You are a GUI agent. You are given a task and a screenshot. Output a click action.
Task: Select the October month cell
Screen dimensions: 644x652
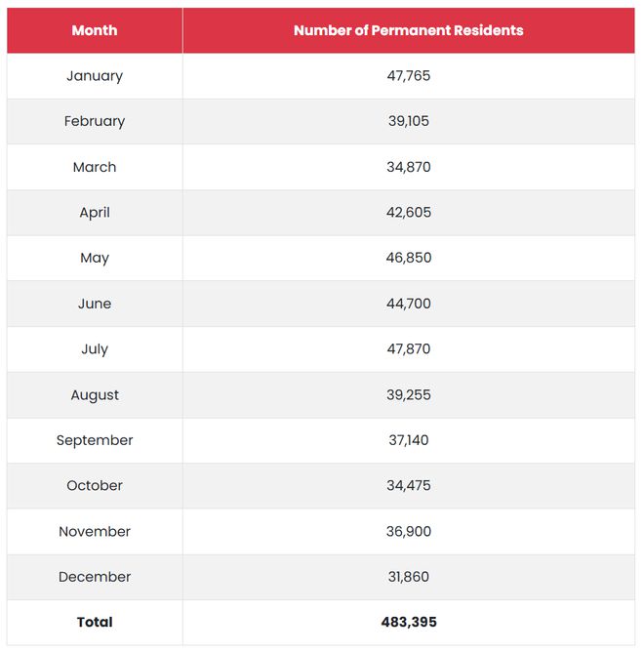coord(95,486)
